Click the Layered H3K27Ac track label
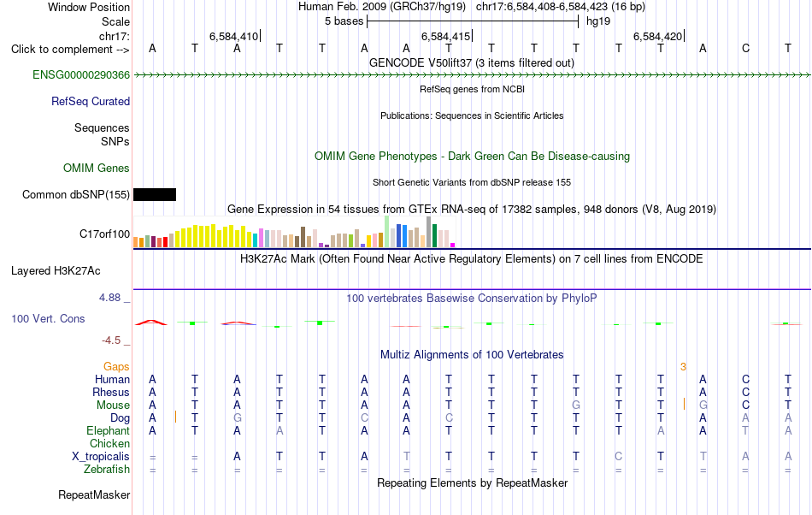Viewport: 812px width, 515px height. point(56,271)
